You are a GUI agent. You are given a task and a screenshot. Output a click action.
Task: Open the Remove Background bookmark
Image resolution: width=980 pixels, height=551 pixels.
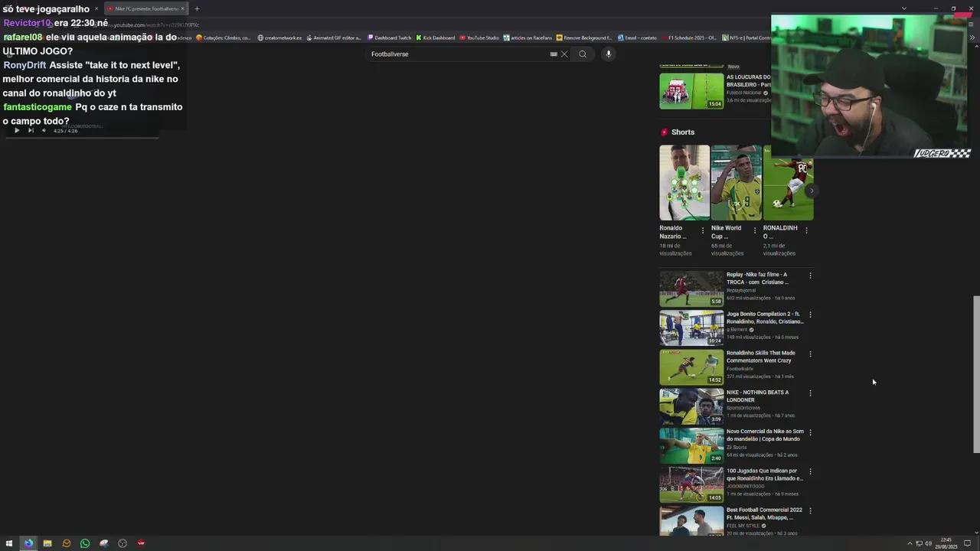pos(584,37)
